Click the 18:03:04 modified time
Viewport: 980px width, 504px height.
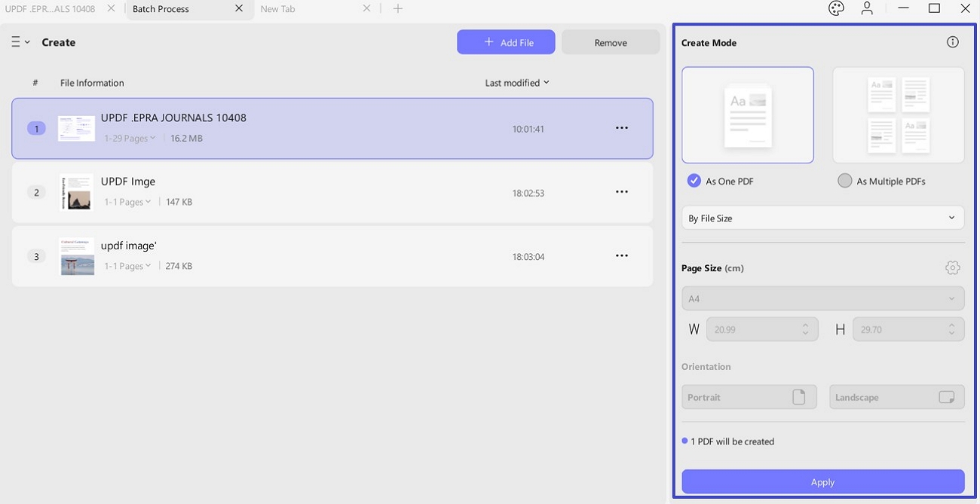point(528,257)
